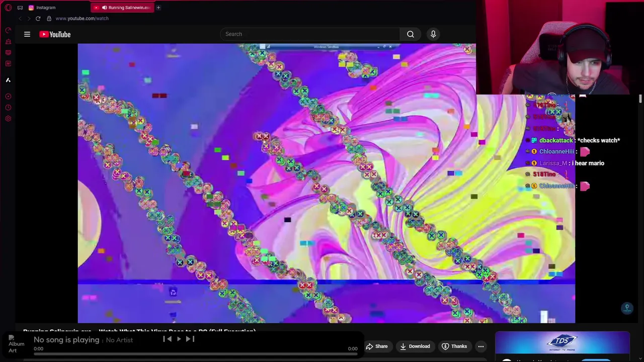
Task: Share the video
Action: (x=377, y=346)
